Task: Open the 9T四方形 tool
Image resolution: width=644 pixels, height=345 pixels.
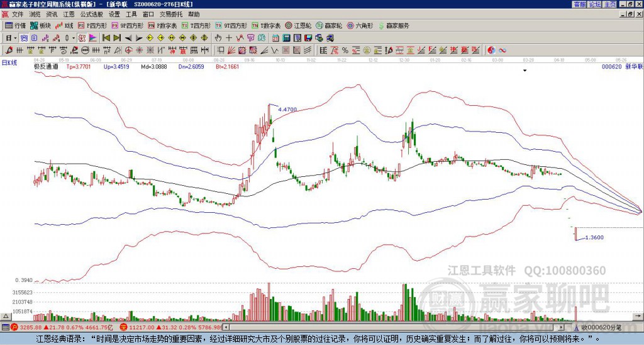Action: (231, 25)
